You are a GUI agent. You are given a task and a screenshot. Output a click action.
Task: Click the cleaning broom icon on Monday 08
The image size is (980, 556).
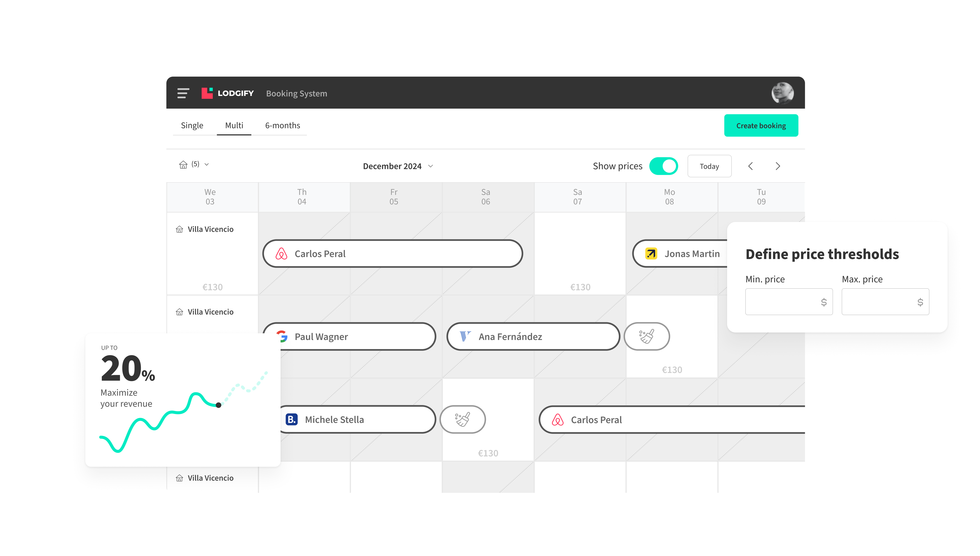coord(646,336)
